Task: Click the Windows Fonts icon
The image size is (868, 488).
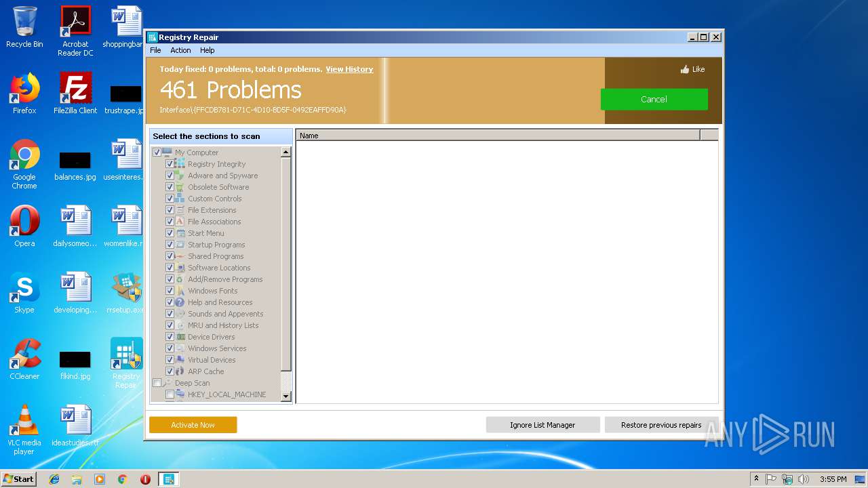Action: click(180, 291)
